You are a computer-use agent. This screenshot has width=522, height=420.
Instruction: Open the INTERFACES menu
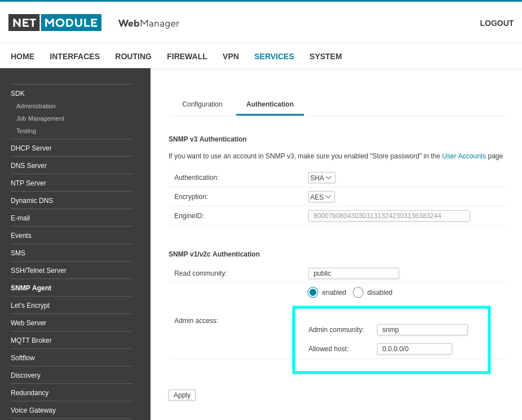point(74,56)
